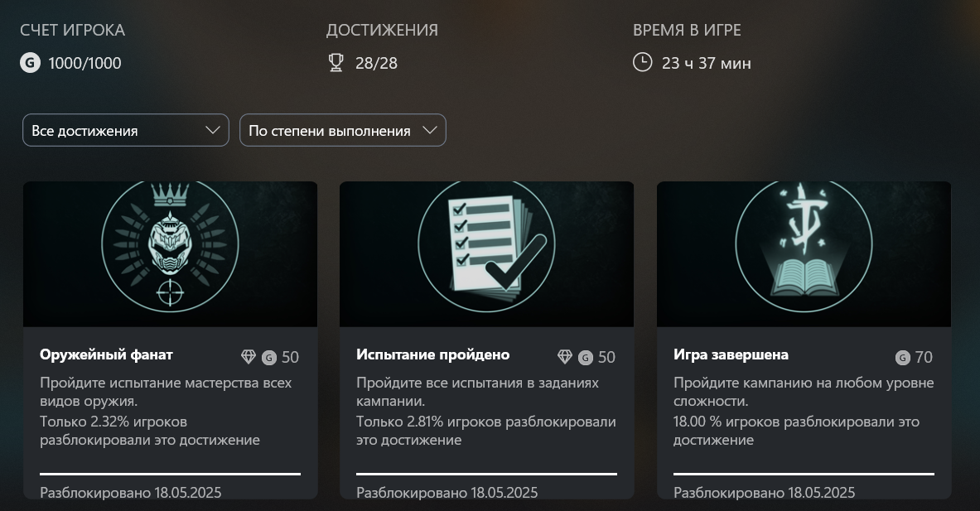The height and width of the screenshot is (511, 980).
Task: Open the Все достижения filter dropdown
Action: pos(126,130)
